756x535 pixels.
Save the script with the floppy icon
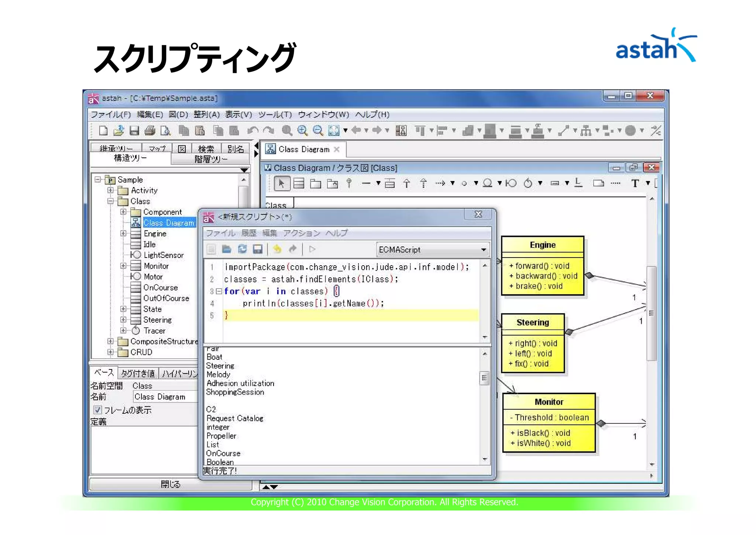[258, 249]
